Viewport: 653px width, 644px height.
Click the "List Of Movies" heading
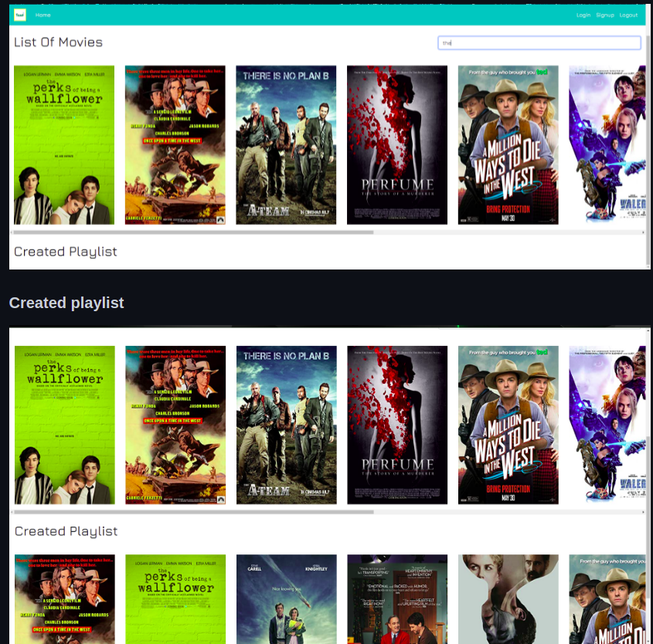(x=58, y=42)
